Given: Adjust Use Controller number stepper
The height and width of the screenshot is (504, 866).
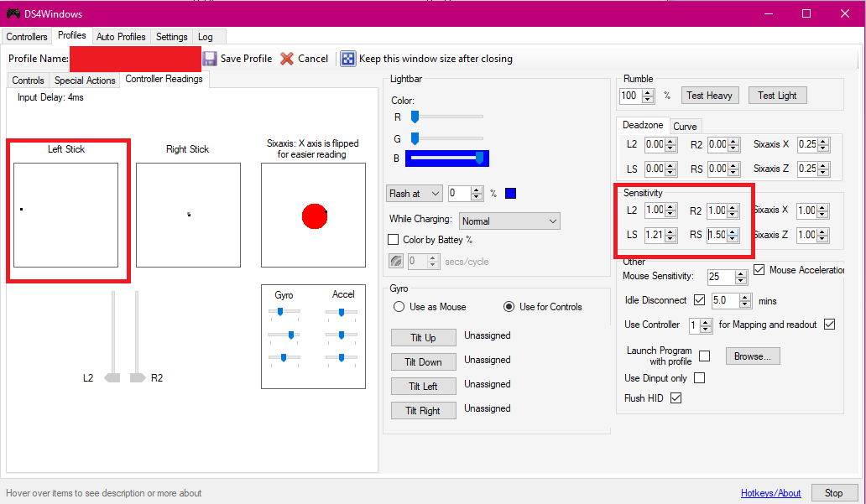Looking at the screenshot, I should pos(705,325).
